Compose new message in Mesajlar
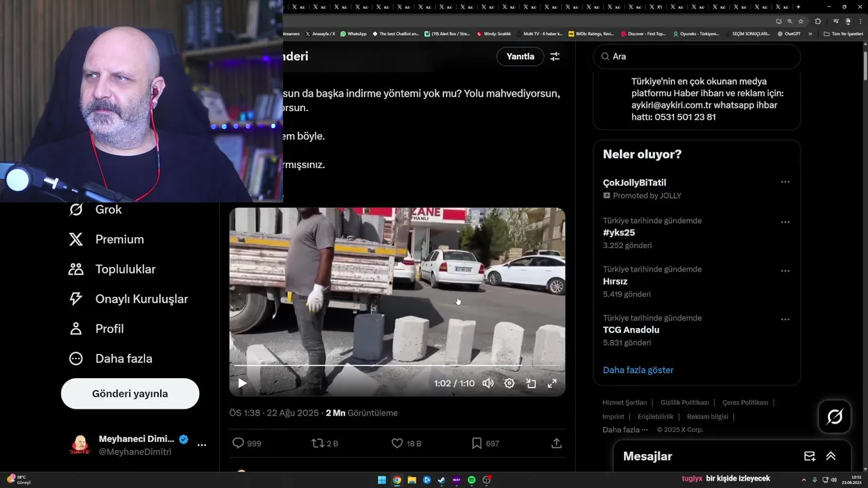Screen dimensions: 868x488 pyautogui.click(x=809, y=457)
